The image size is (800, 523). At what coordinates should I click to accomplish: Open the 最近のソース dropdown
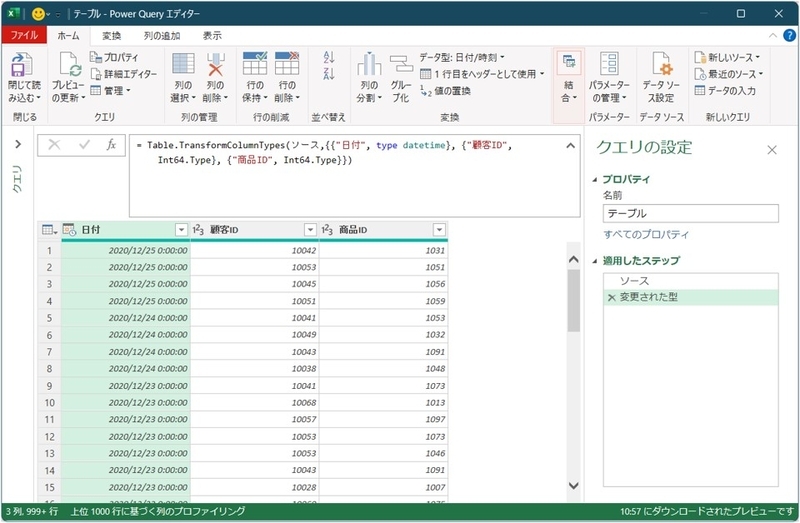point(729,74)
